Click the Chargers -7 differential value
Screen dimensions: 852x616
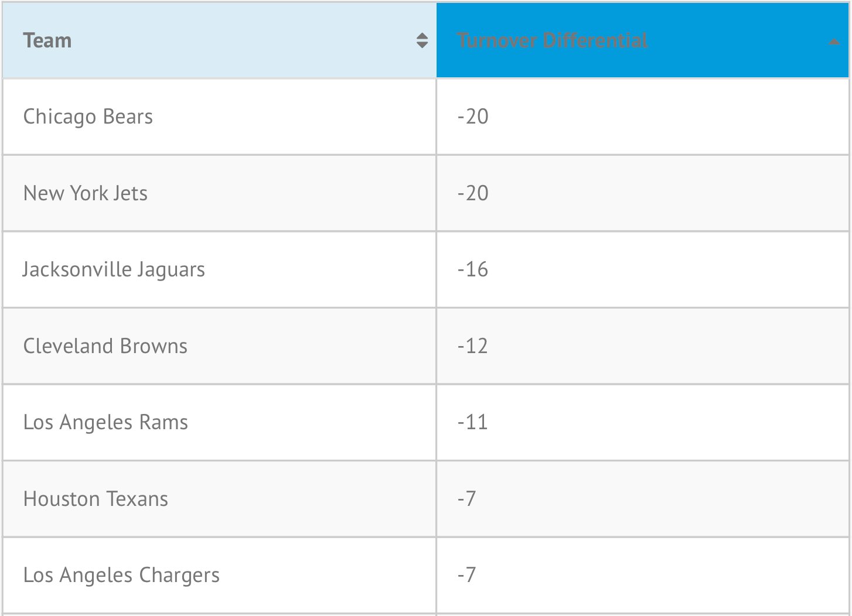pos(467,575)
